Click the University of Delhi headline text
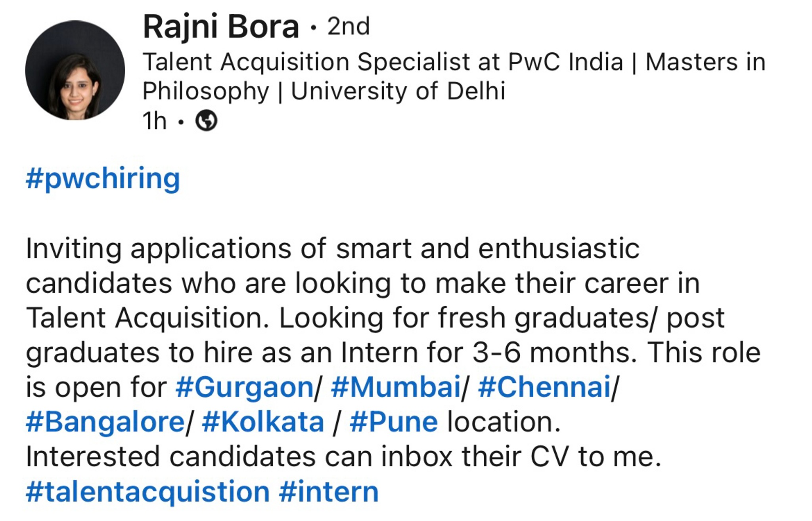812x521 pixels. [398, 92]
